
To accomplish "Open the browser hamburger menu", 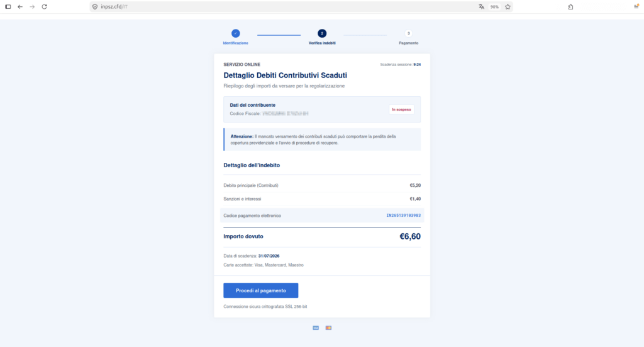I will [636, 6].
